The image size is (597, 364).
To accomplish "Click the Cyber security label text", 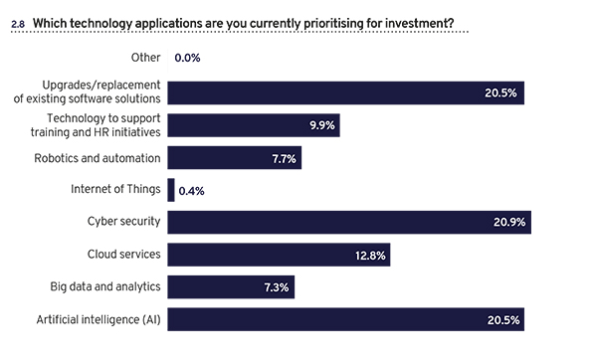I will pyautogui.click(x=124, y=222).
